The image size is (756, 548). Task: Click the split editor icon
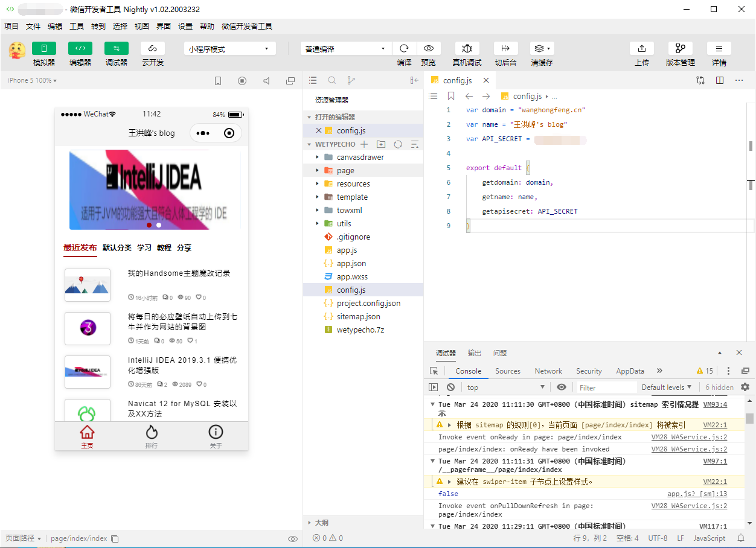click(x=720, y=80)
